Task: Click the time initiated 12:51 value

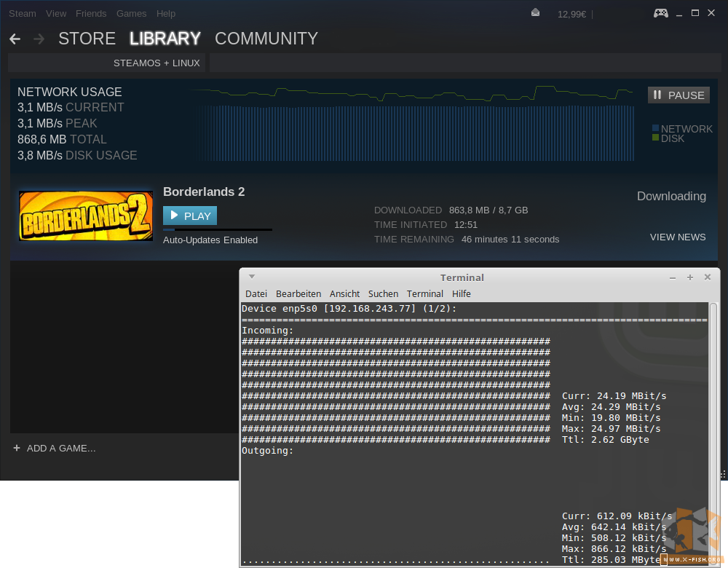Action: 466,225
